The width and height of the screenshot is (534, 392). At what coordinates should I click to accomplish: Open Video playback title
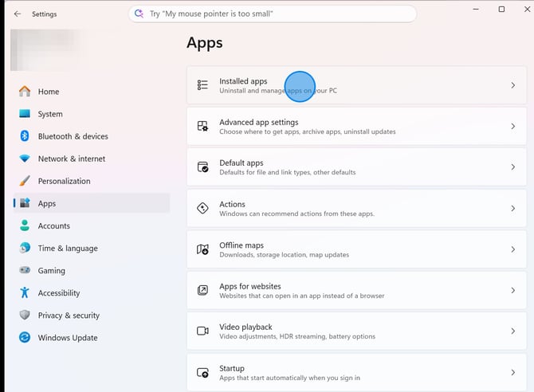pyautogui.click(x=245, y=327)
